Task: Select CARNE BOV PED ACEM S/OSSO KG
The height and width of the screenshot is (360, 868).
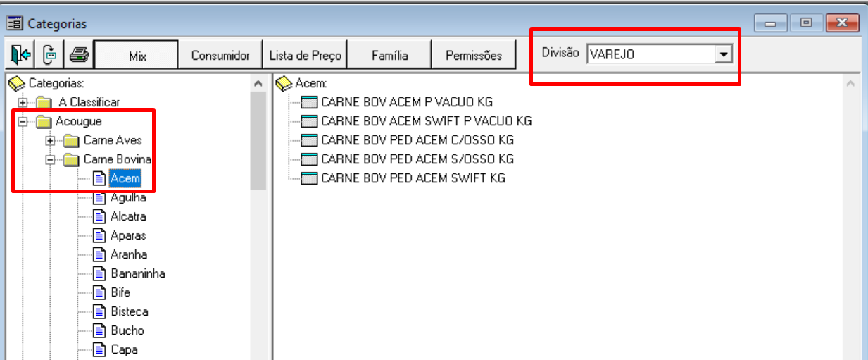Action: (417, 159)
